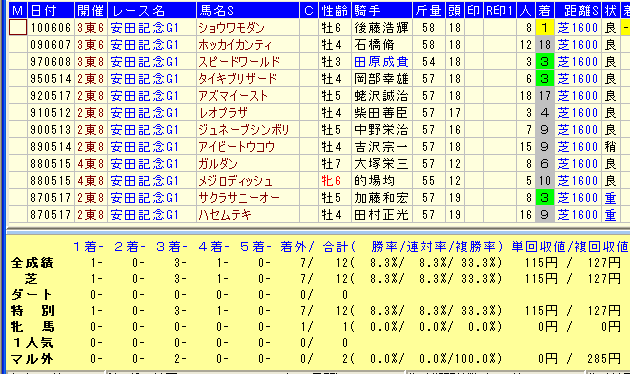Click 4東8 venue for ガルダン

pos(91,163)
